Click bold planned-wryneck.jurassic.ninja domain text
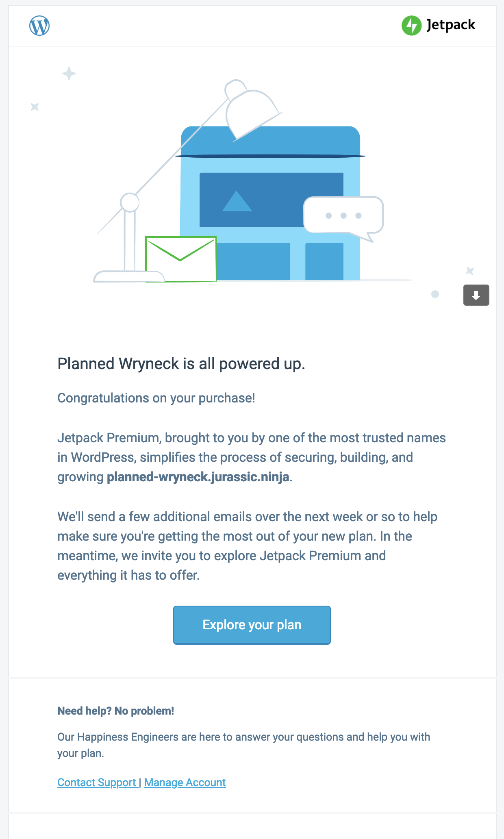The width and height of the screenshot is (504, 839). 198,477
